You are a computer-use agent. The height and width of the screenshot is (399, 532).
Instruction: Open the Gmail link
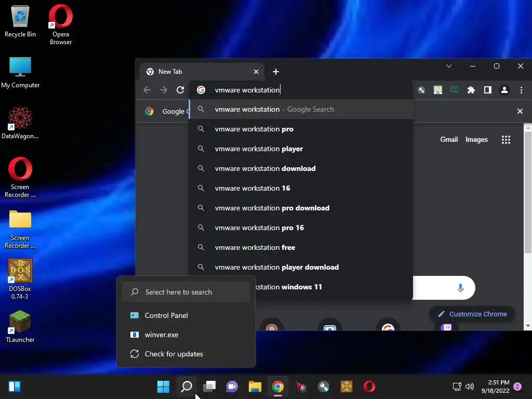click(449, 139)
